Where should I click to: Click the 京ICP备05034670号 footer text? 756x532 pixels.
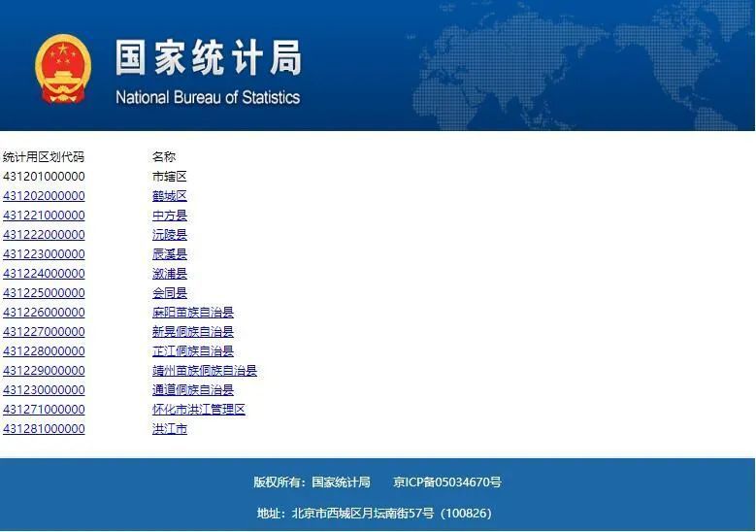(447, 482)
